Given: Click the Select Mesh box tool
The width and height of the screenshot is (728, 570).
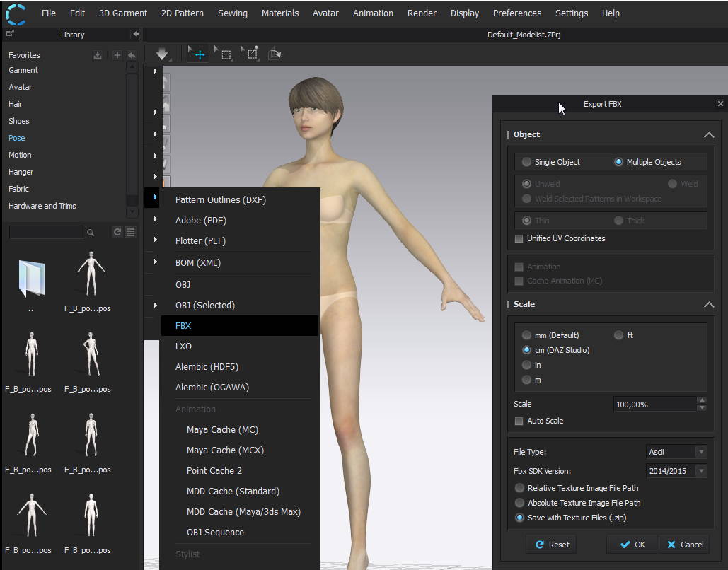Looking at the screenshot, I should tap(224, 54).
